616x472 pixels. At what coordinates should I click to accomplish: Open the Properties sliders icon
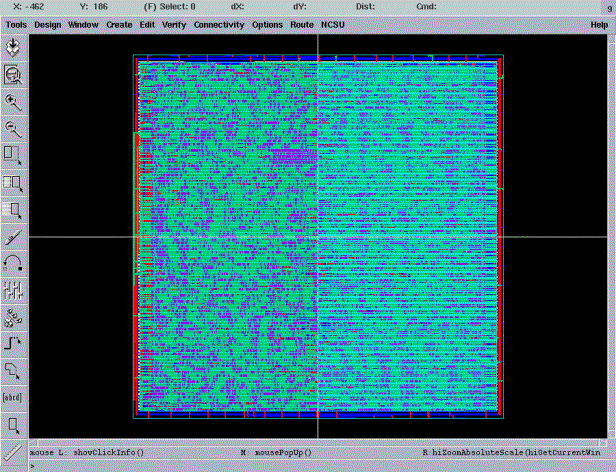[14, 290]
